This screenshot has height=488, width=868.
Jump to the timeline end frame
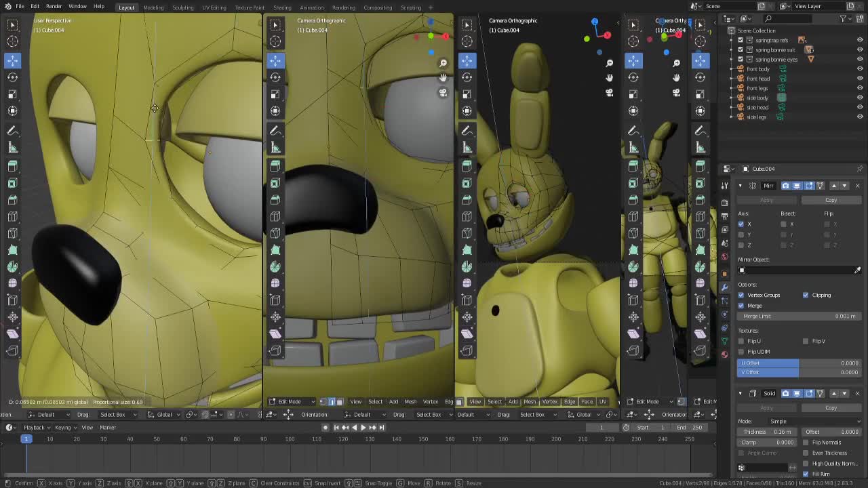tap(382, 427)
